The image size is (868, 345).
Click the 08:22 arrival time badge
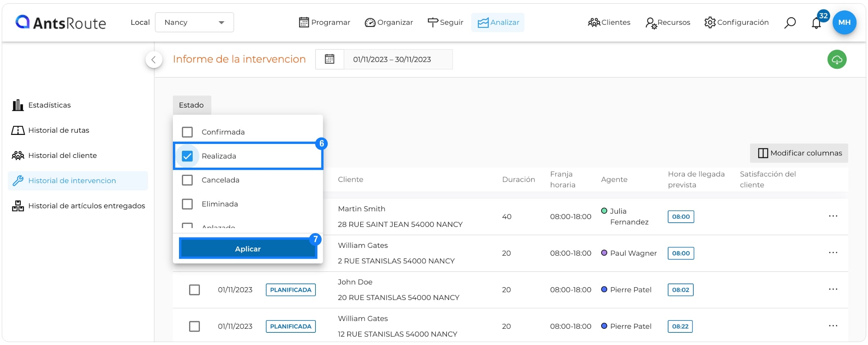coord(680,326)
